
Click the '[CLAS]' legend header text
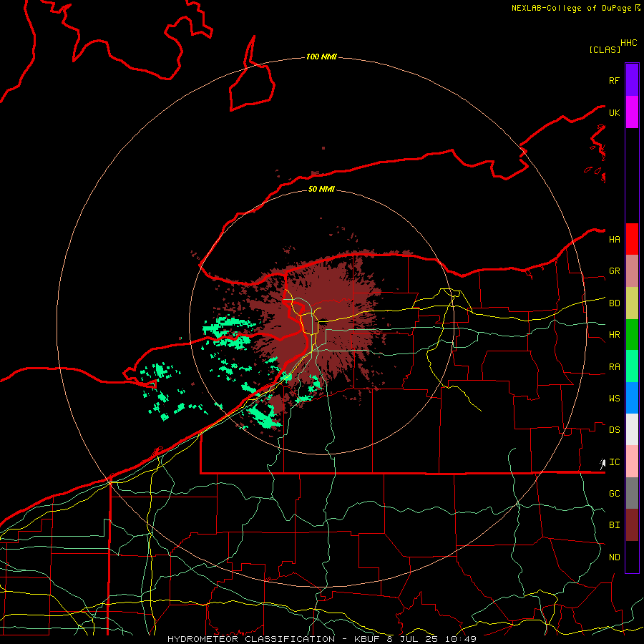(x=605, y=49)
